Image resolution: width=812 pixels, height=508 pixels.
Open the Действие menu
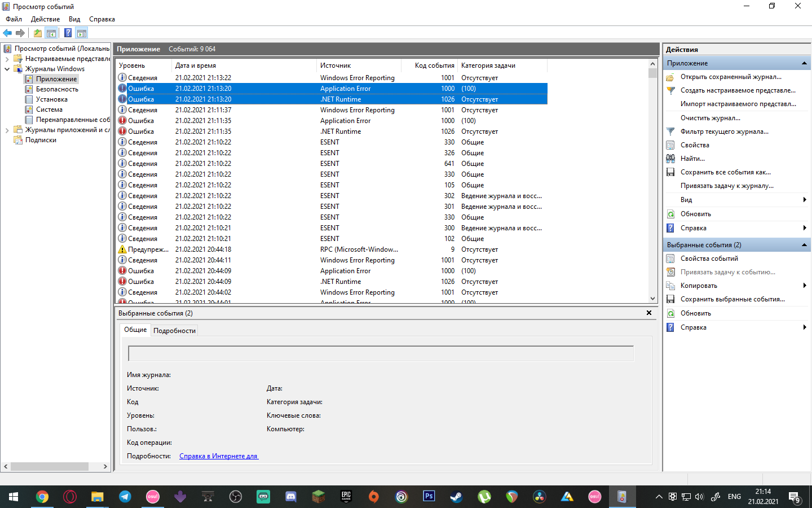click(45, 19)
